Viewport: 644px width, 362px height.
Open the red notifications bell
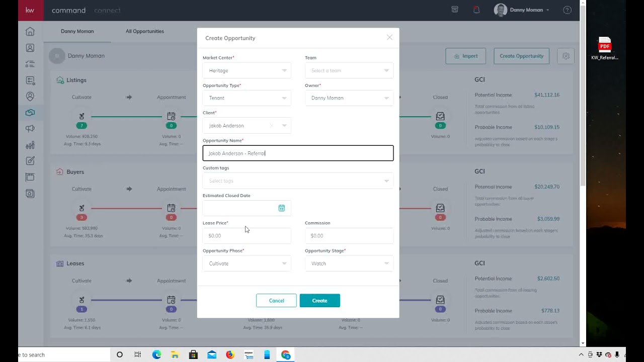pyautogui.click(x=476, y=10)
